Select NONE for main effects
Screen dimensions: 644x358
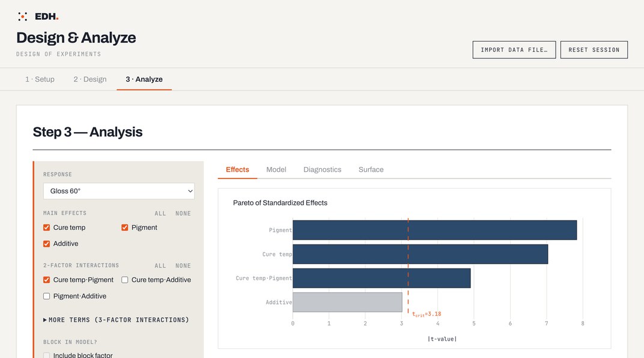click(183, 213)
